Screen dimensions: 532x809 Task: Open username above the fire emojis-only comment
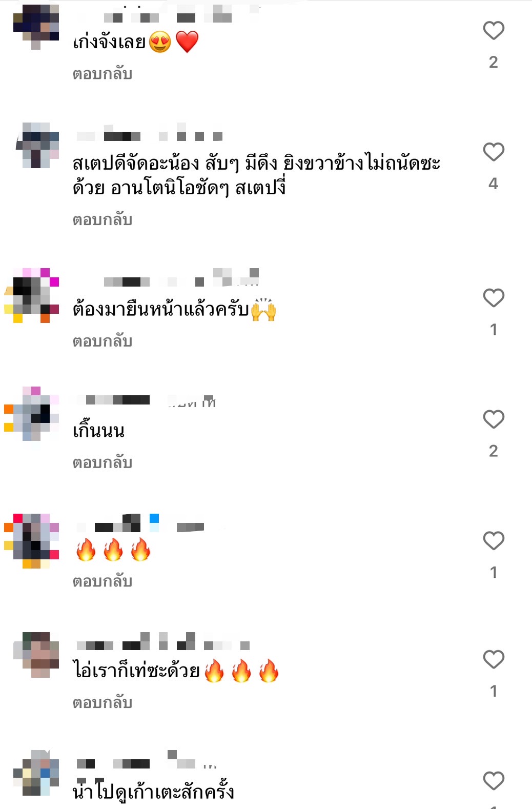tap(141, 524)
